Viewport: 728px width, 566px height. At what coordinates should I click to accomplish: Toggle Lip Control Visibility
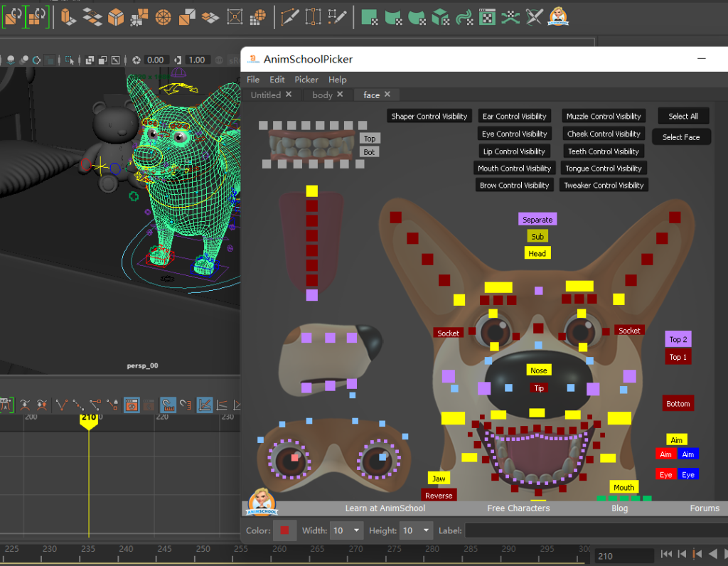tap(514, 151)
